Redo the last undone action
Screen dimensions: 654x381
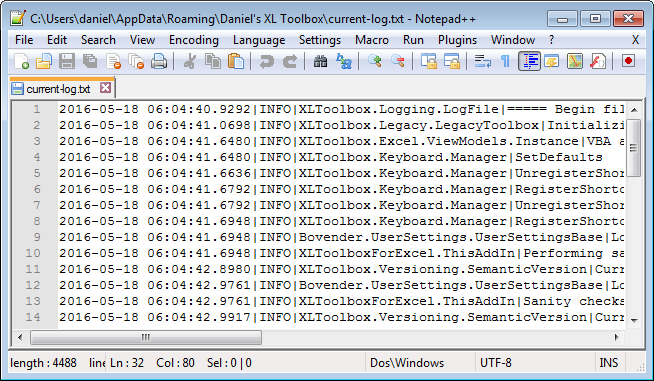coord(290,61)
